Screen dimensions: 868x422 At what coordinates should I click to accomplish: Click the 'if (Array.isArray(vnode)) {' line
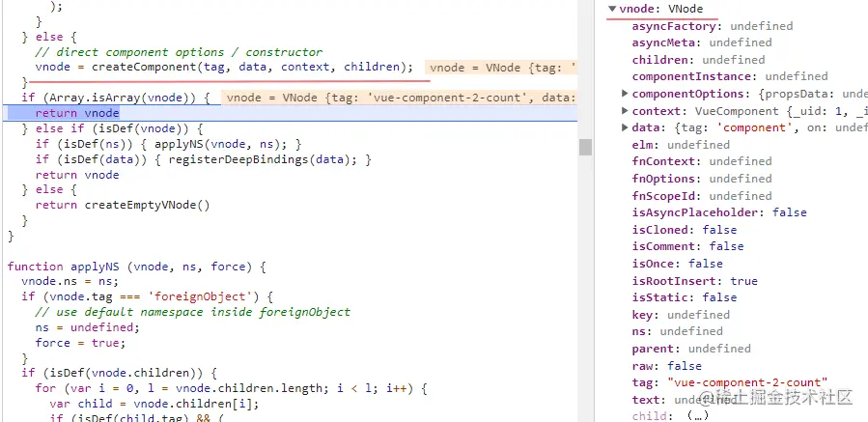(x=116, y=98)
